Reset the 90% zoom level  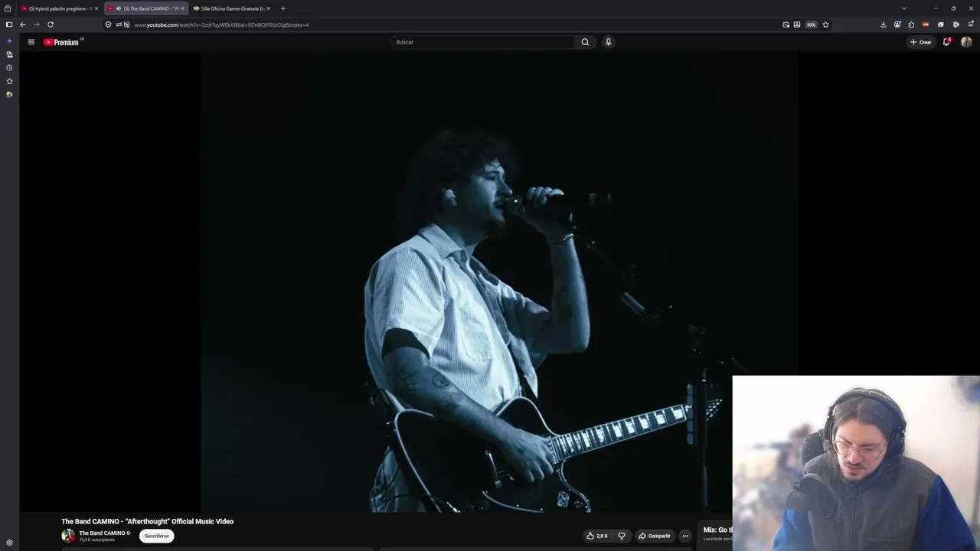tap(811, 24)
